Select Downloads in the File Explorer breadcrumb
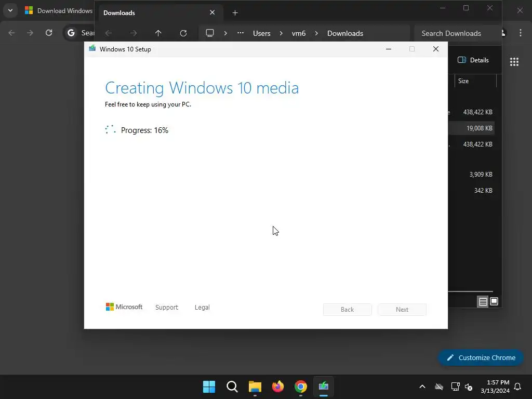 (345, 33)
